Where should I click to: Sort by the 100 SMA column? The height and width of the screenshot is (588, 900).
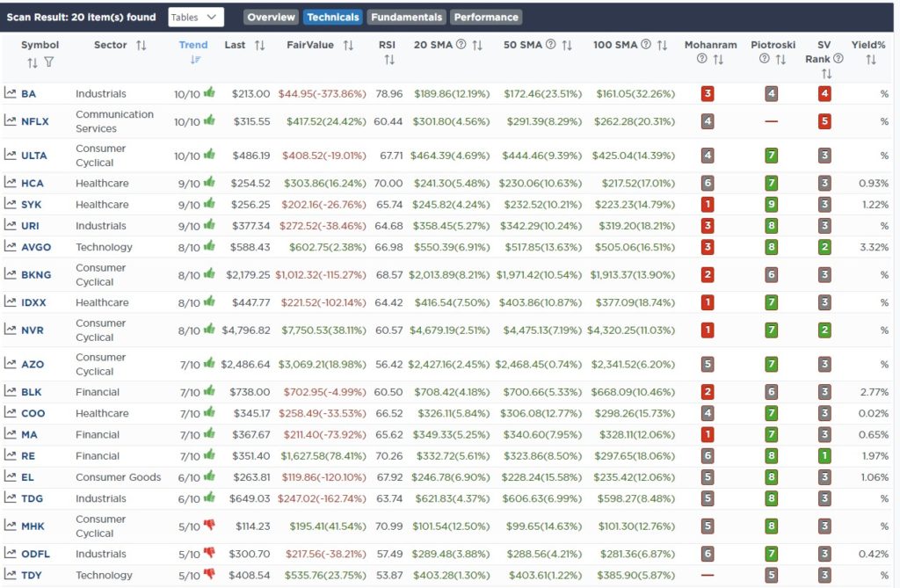click(x=662, y=46)
